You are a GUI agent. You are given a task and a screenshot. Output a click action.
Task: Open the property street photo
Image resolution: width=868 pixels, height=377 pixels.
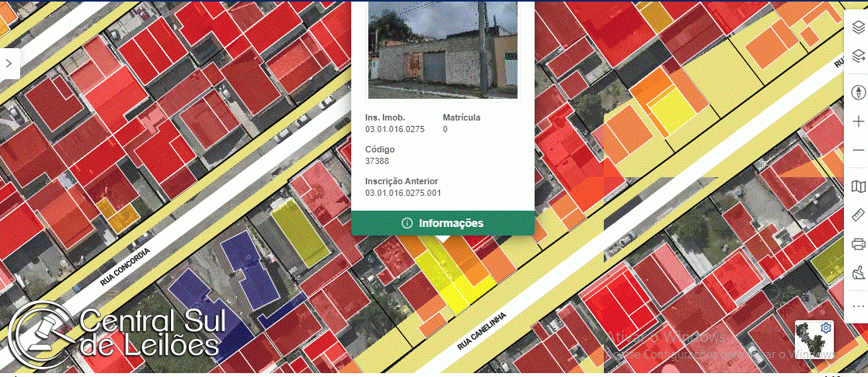(443, 50)
